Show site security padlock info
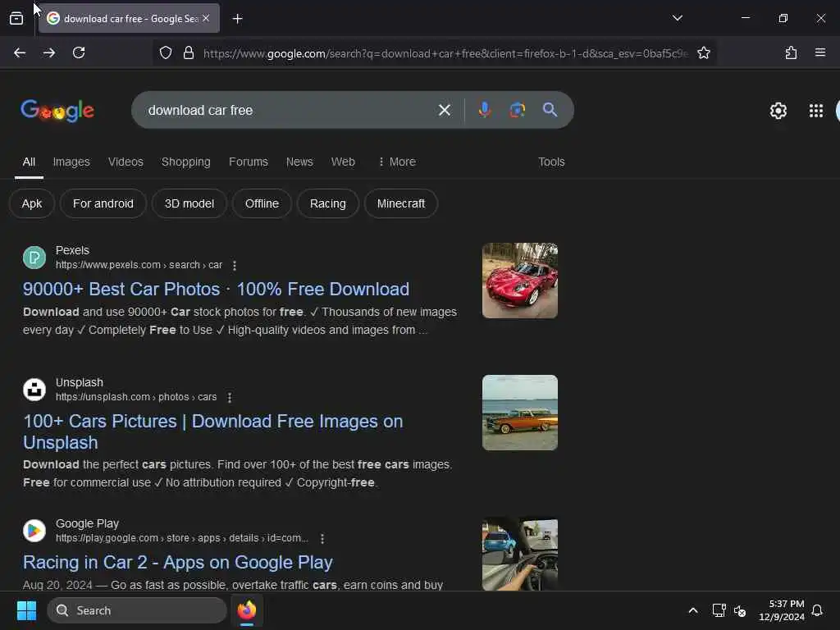The width and height of the screenshot is (840, 630). 189,53
